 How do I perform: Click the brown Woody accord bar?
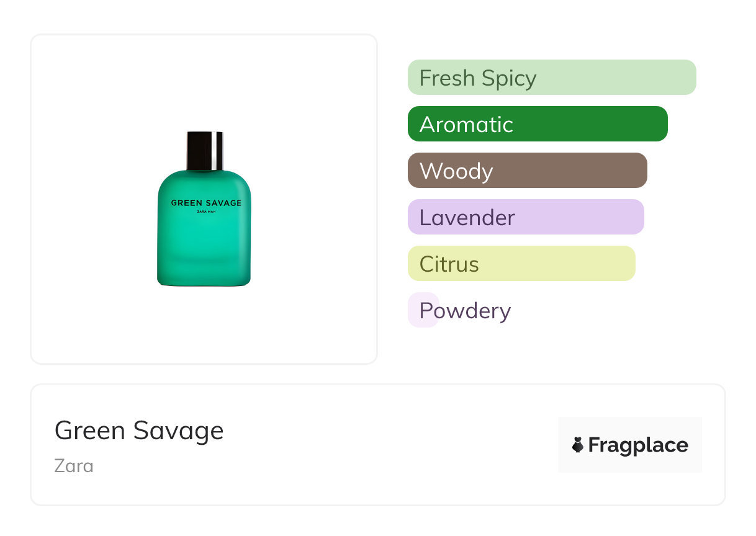[x=527, y=171]
